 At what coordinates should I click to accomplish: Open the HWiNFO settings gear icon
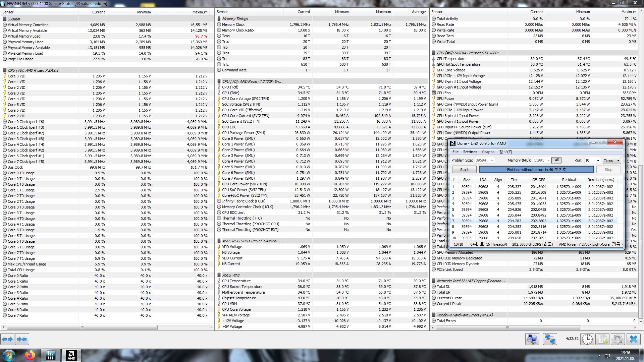618,339
